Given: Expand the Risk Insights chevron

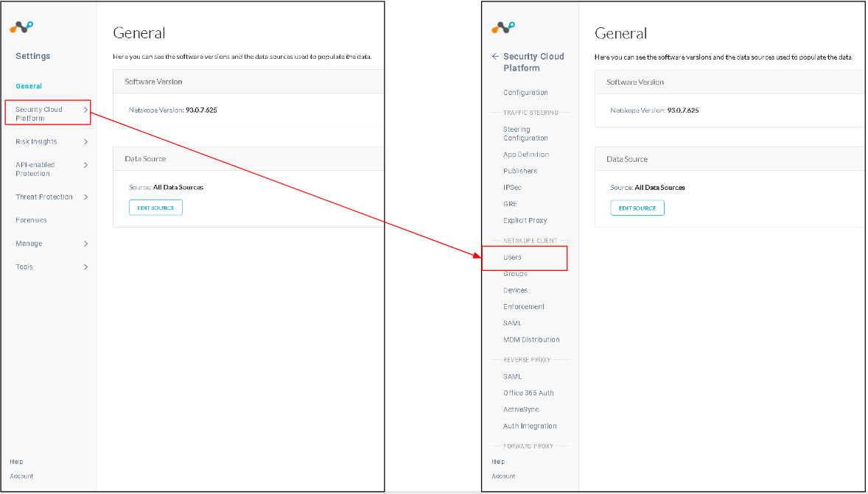Looking at the screenshot, I should (x=85, y=141).
